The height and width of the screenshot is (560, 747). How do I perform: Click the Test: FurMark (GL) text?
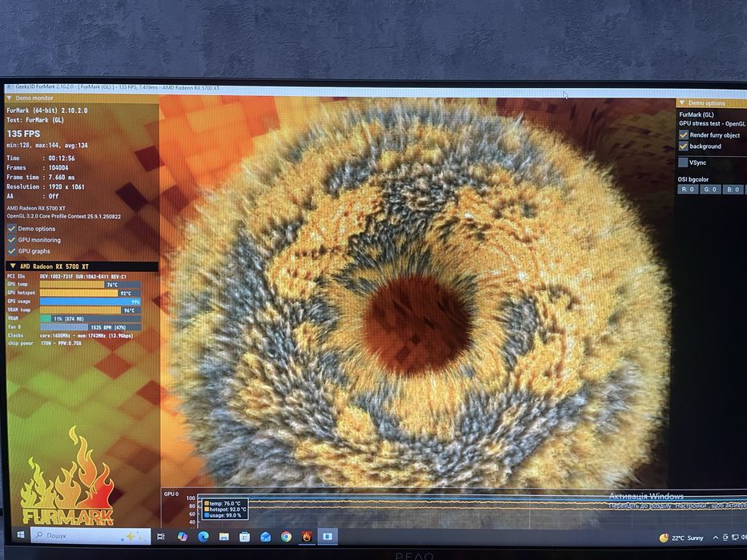[x=35, y=120]
